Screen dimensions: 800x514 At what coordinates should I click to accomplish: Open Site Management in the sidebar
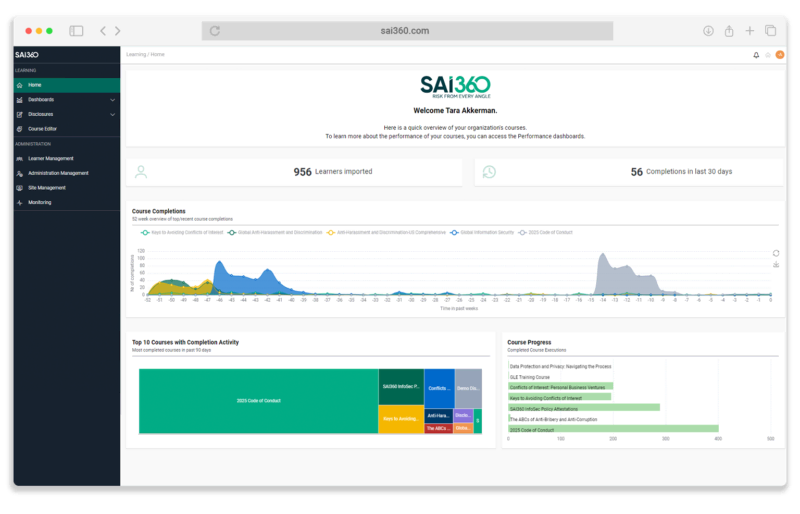[46, 187]
